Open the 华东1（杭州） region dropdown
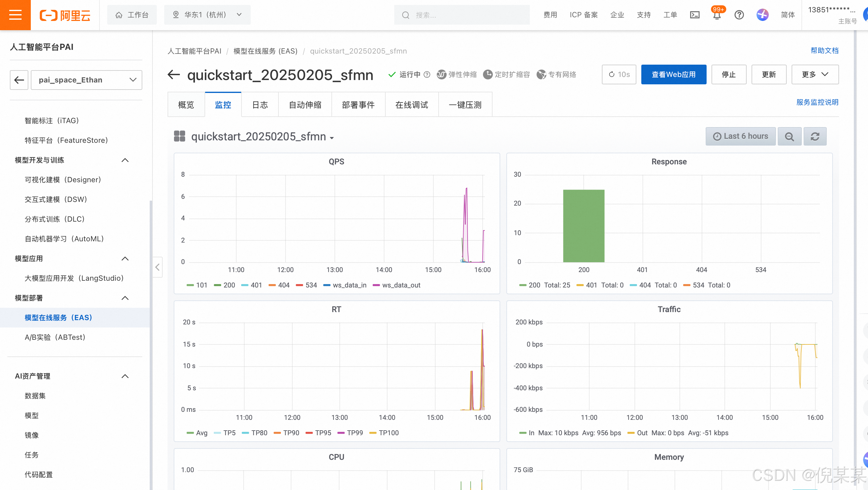This screenshot has width=868, height=490. [x=207, y=15]
